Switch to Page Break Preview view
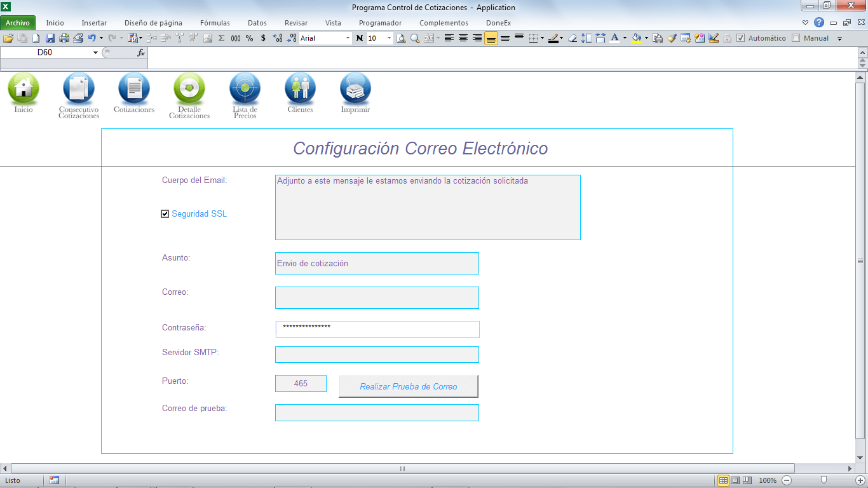Viewport: 868px width, 488px height. tap(747, 480)
